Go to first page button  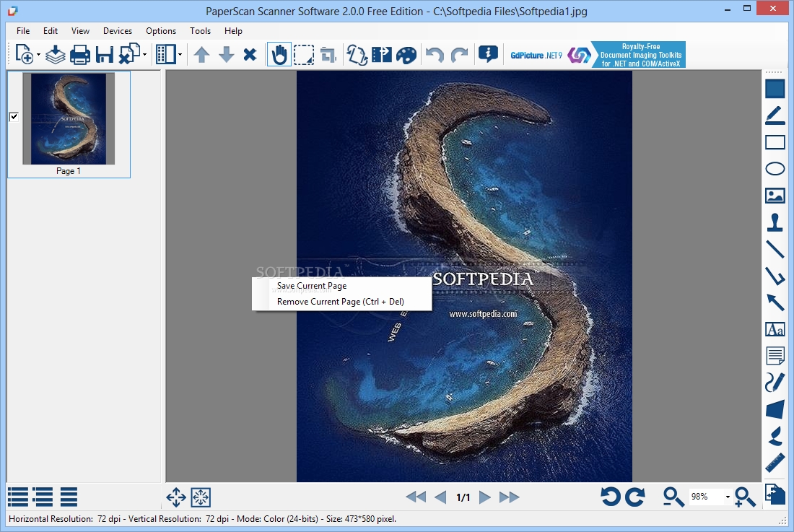click(416, 497)
